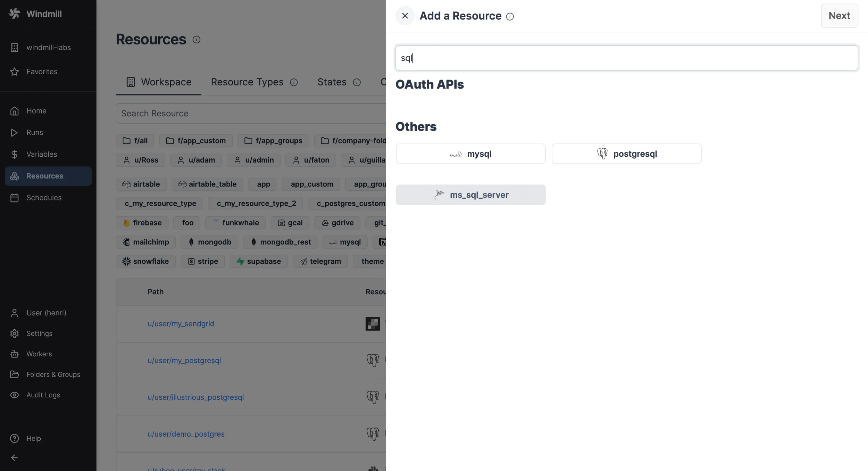Collapse the sidebar with the back arrow

14,458
